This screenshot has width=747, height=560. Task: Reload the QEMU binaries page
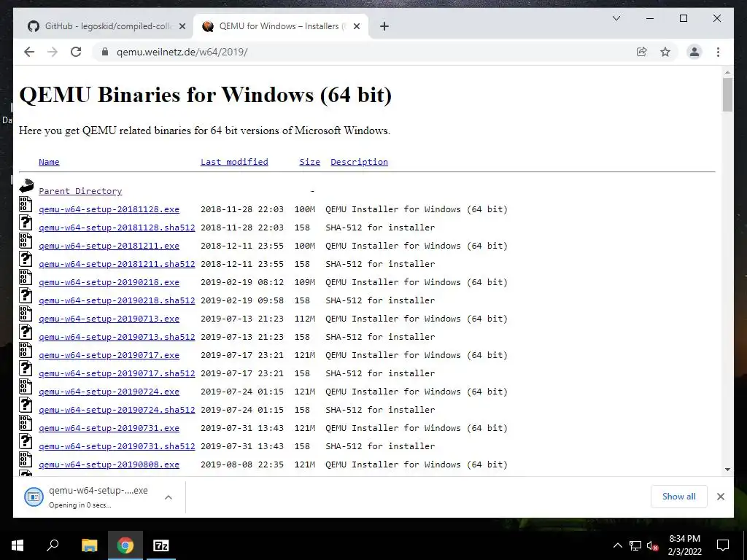76,52
